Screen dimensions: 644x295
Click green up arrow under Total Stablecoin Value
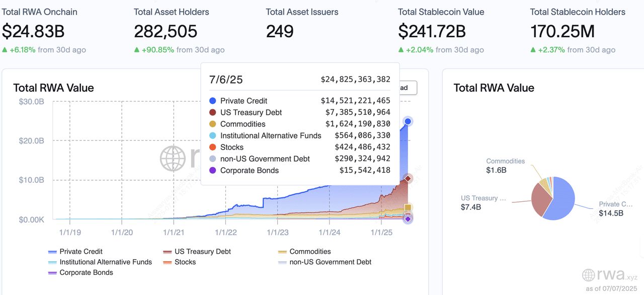coord(401,50)
